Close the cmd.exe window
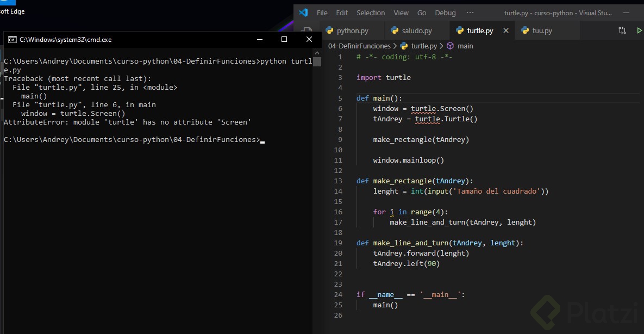This screenshot has height=334, width=644. (309, 40)
